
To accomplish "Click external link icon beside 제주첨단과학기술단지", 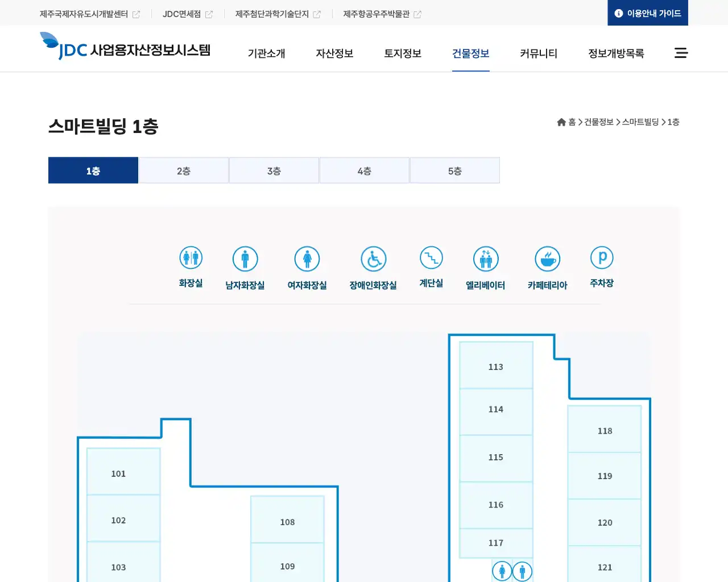I will [317, 14].
